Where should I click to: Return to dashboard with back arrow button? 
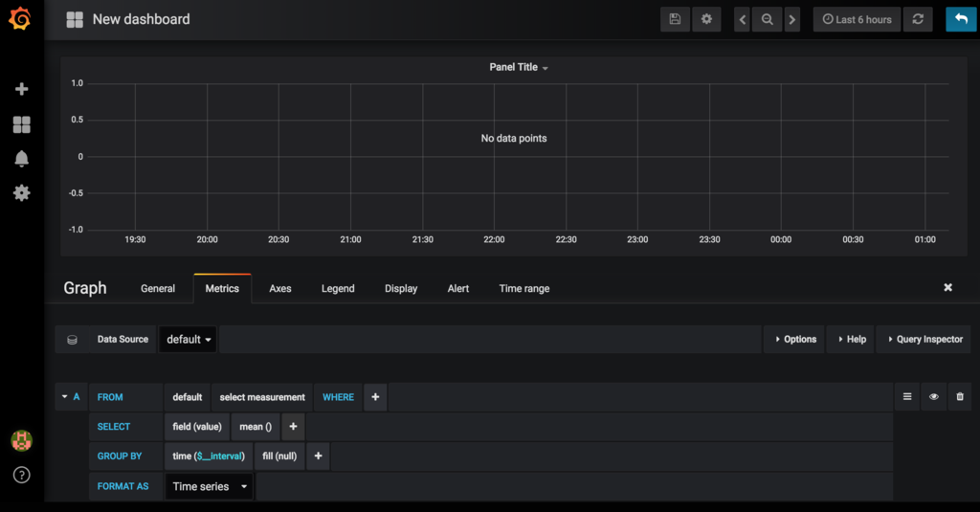[961, 19]
